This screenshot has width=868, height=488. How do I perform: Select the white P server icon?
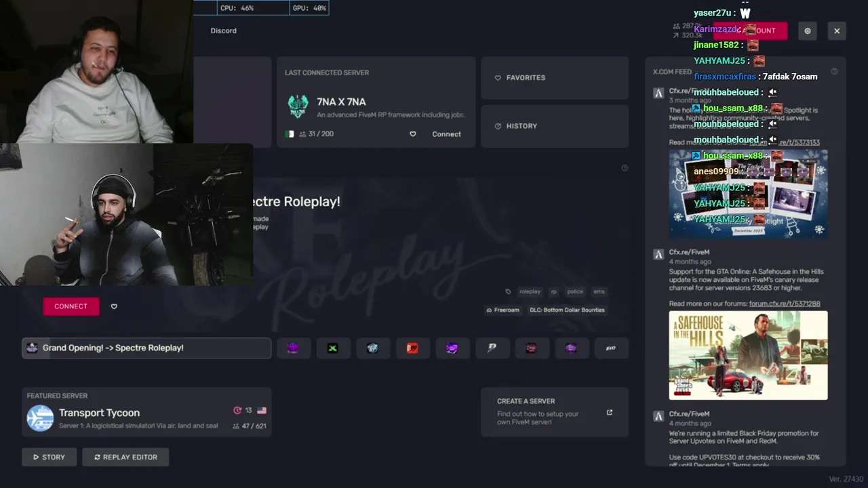click(492, 348)
